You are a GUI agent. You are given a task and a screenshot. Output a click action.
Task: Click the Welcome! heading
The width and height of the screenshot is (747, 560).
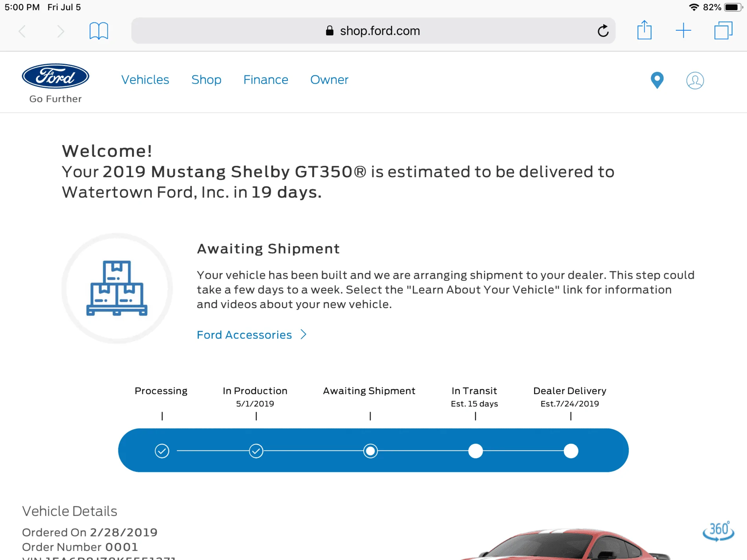[x=107, y=151]
